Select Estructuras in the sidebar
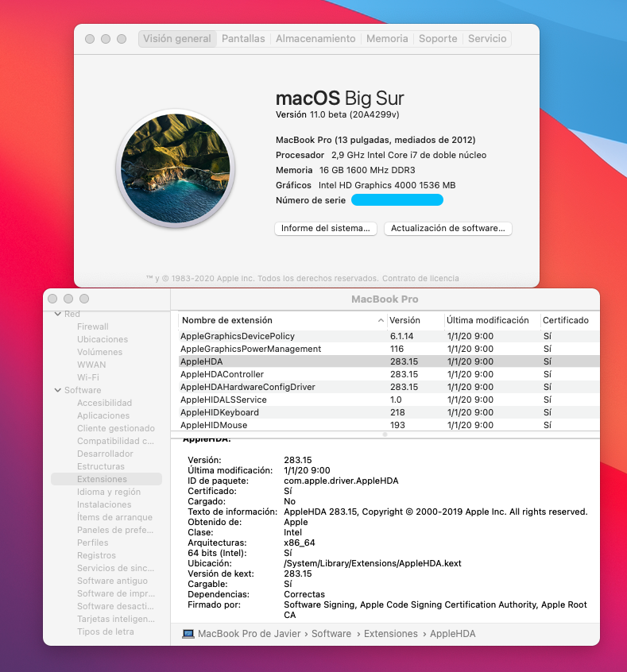This screenshot has width=627, height=672. point(101,466)
